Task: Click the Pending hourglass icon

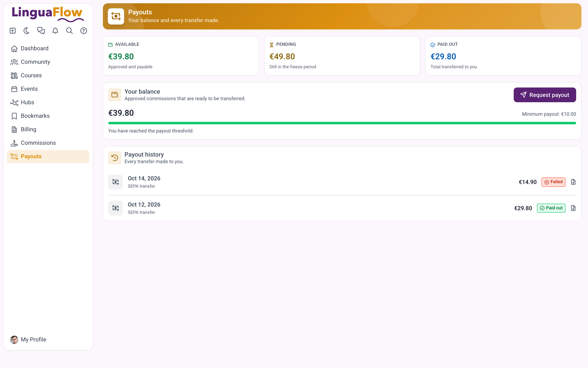Action: (x=271, y=45)
